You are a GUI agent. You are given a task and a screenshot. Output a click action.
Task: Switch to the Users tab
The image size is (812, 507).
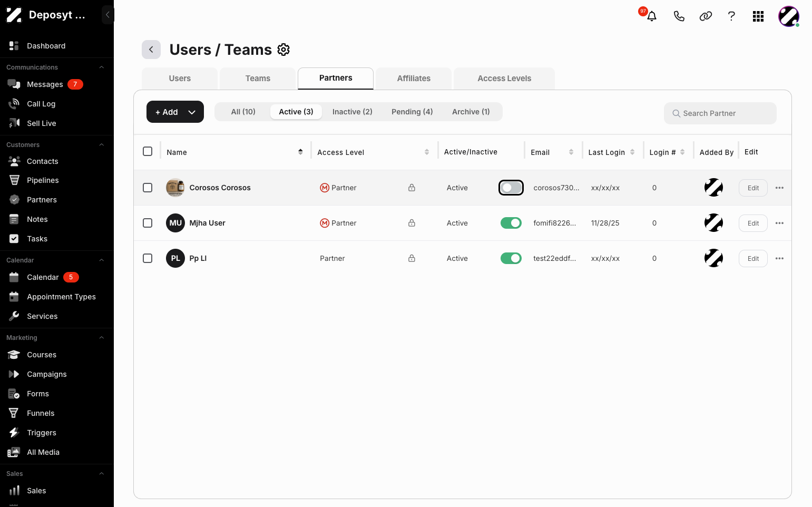pyautogui.click(x=180, y=79)
